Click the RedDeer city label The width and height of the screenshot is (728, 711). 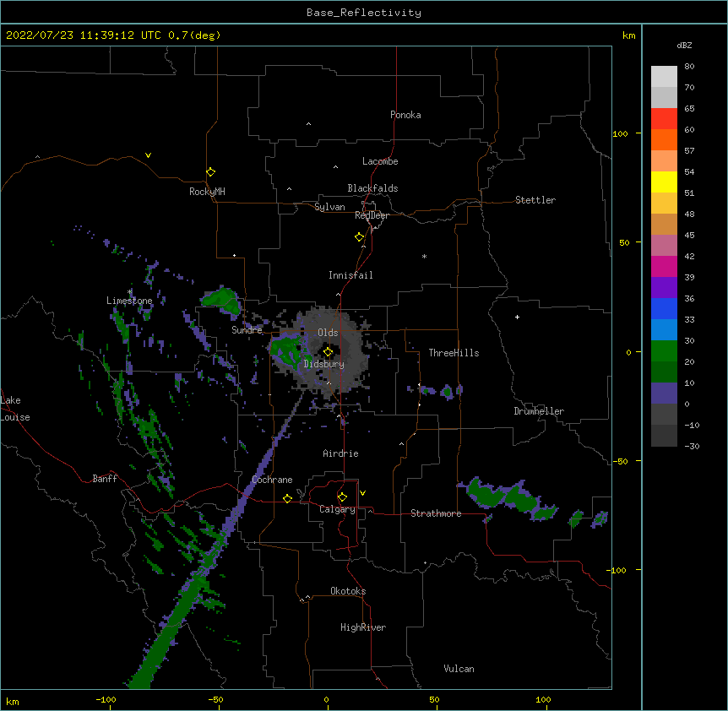pos(372,215)
